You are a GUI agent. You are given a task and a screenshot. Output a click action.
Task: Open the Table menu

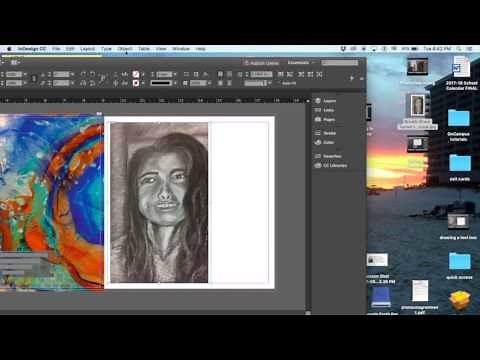click(x=144, y=49)
